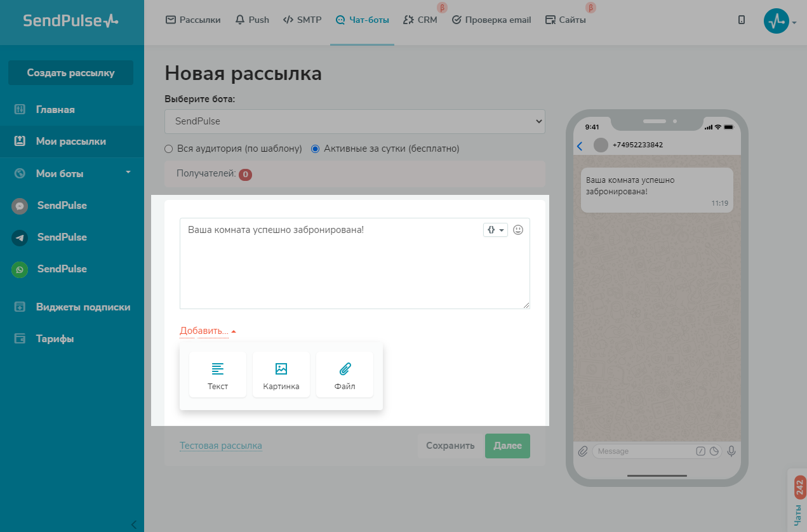This screenshot has width=807, height=532.
Task: Open Проверка email section
Action: 491,20
